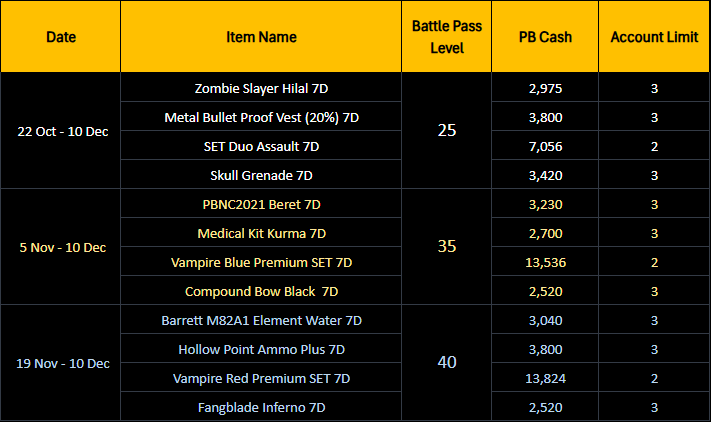
Task: Click the 13,824 PB Cash price
Action: [x=545, y=378]
